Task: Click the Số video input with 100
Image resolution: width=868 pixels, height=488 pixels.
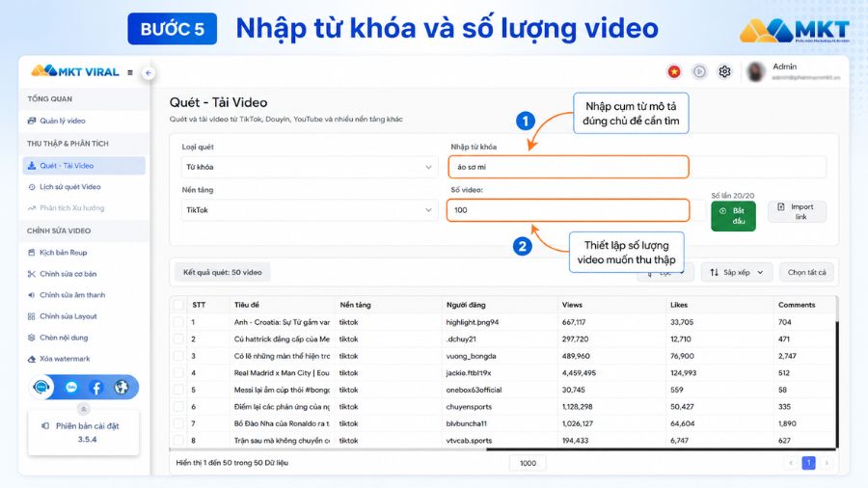Action: pos(568,210)
